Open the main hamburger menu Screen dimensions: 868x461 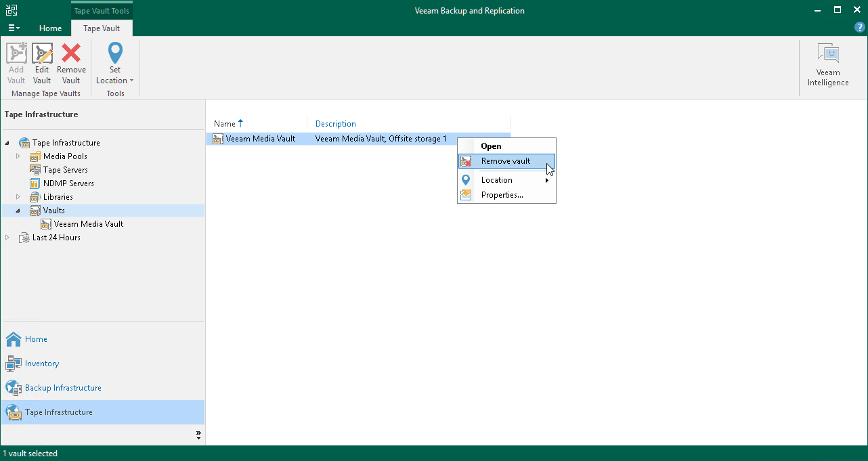[14, 28]
